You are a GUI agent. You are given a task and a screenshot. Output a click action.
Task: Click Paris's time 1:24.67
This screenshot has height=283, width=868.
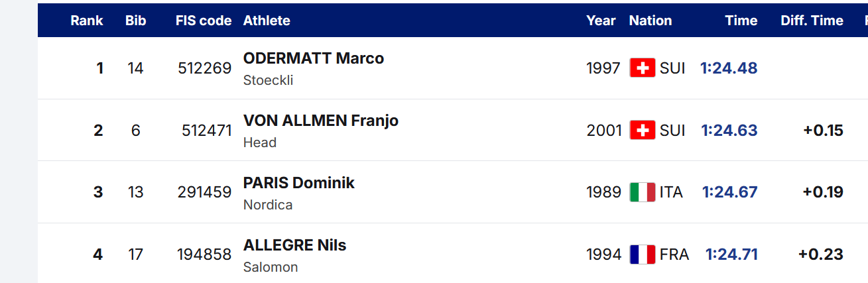click(x=729, y=192)
